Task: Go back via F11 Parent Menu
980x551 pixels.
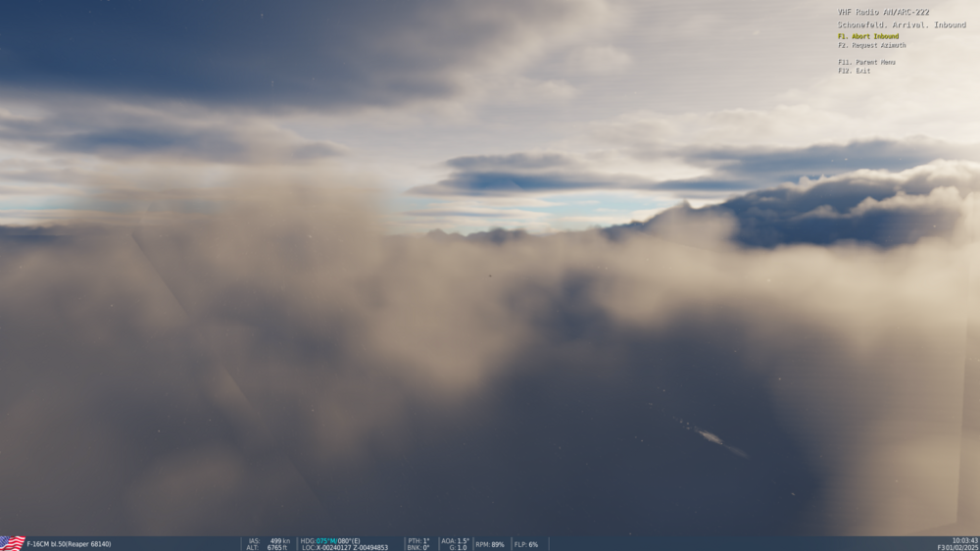Action: (867, 63)
